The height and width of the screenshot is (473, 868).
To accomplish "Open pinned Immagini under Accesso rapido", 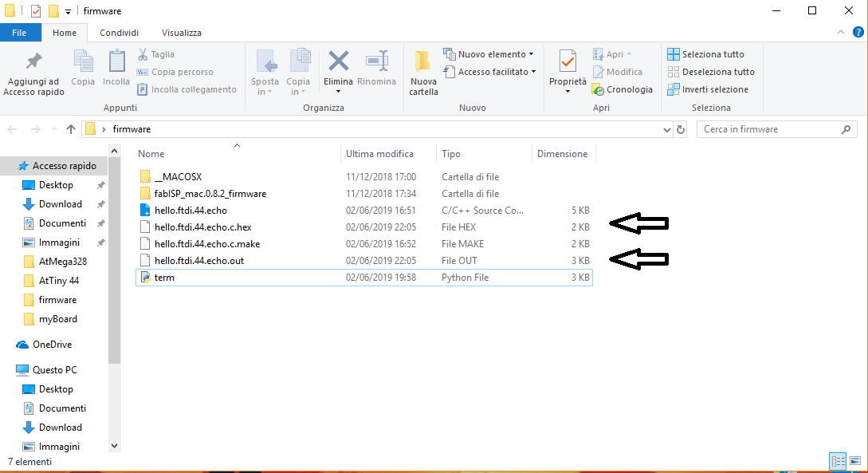I will pyautogui.click(x=52, y=242).
